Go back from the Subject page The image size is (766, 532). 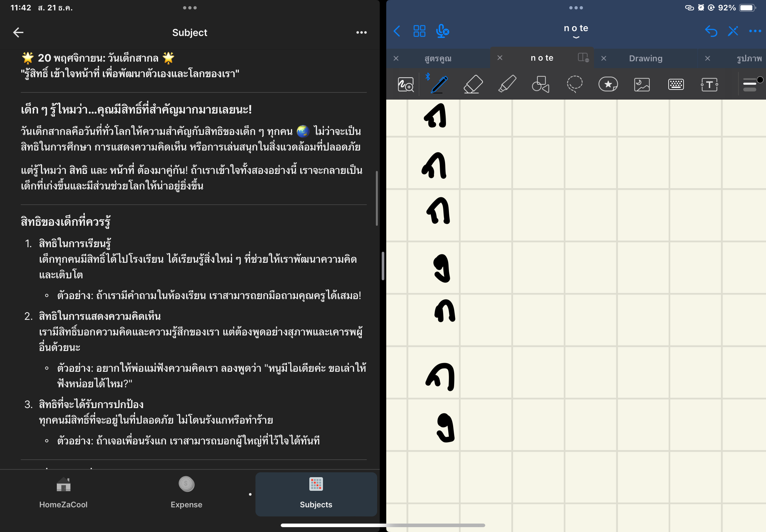18,32
